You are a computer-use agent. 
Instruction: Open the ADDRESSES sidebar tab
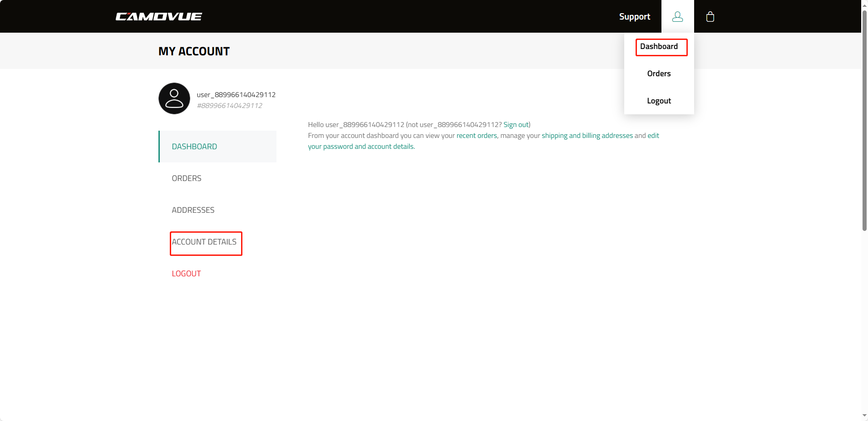pos(217,210)
